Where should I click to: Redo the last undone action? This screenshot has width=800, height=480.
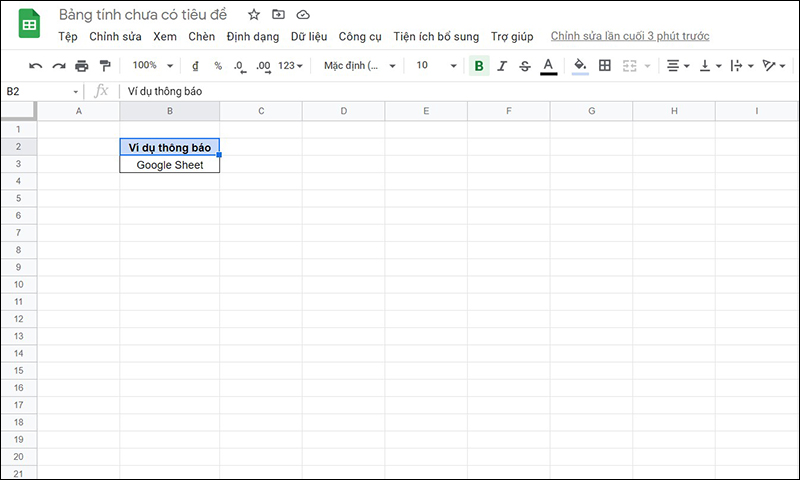pos(59,66)
